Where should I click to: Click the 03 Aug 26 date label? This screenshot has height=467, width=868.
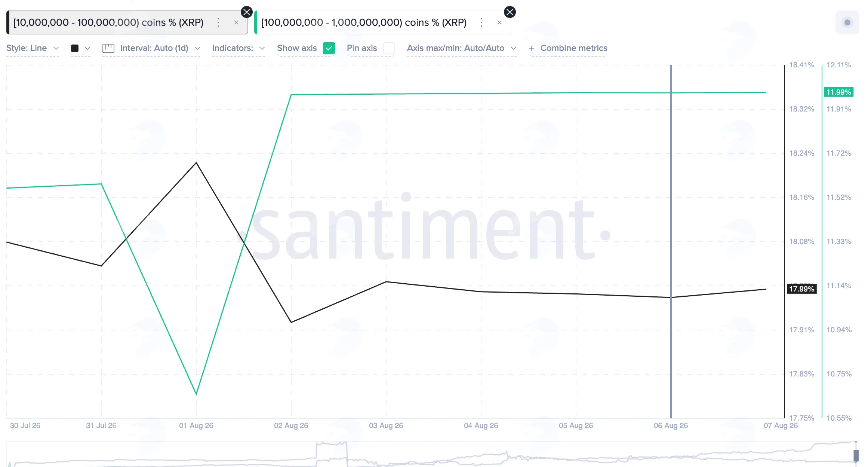pos(386,425)
